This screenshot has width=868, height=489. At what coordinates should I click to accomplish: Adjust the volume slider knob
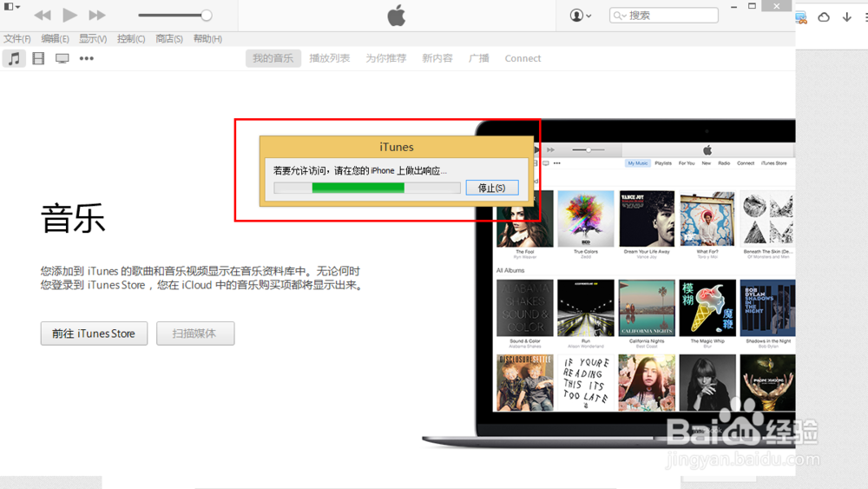pyautogui.click(x=207, y=16)
